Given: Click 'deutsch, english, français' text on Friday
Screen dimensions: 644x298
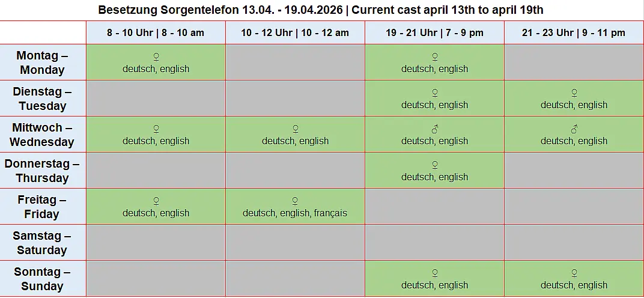Looking at the screenshot, I should (295, 213).
